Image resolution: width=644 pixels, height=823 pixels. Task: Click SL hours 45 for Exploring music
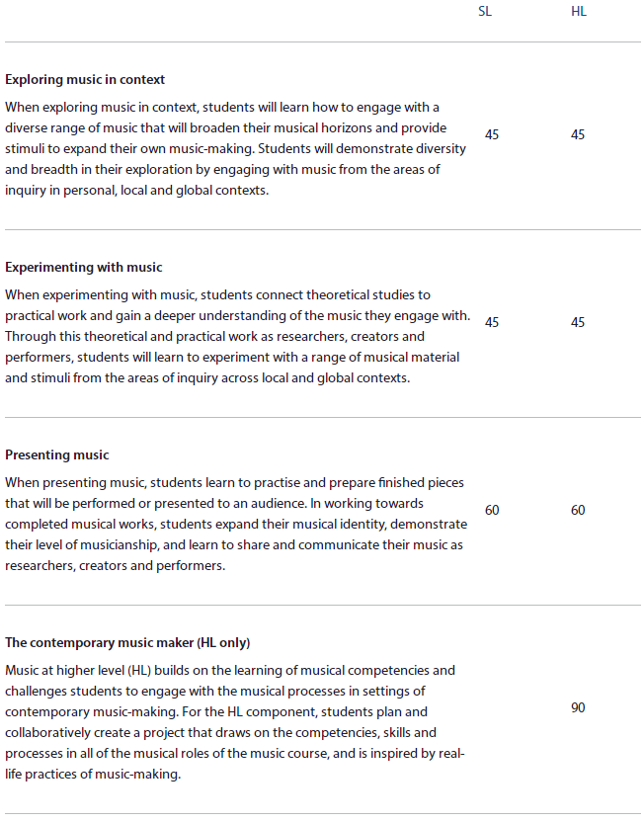[492, 135]
